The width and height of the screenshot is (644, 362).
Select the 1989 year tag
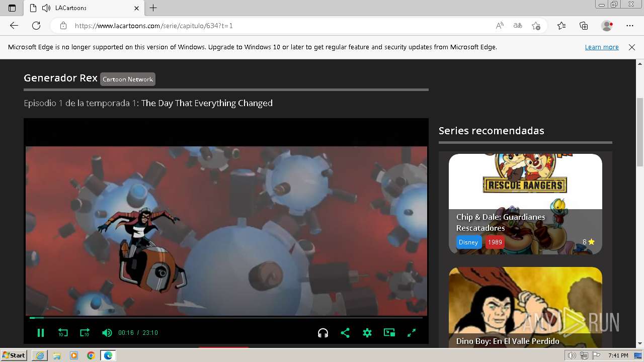tap(495, 242)
